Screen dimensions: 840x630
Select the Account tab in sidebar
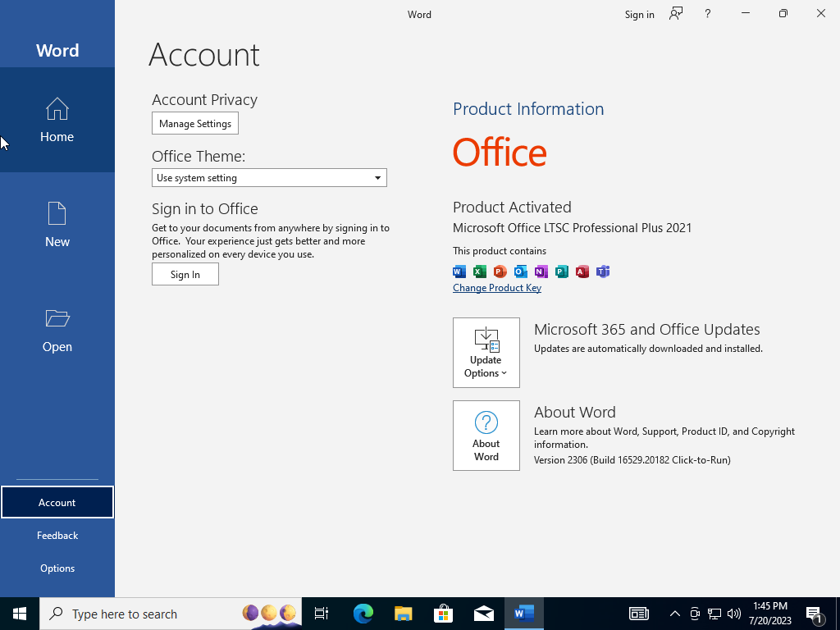pyautogui.click(x=57, y=503)
